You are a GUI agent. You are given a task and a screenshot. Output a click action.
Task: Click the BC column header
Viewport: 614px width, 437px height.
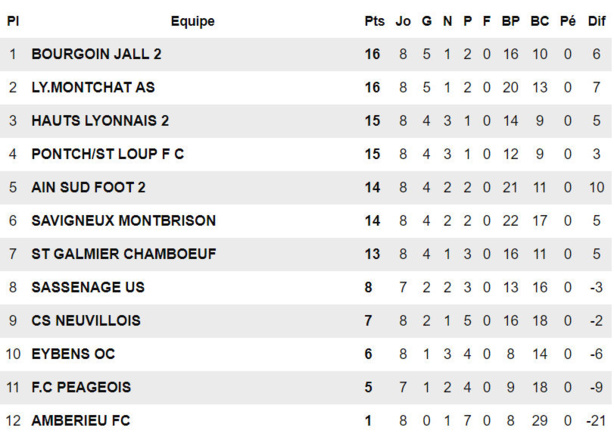[540, 21]
